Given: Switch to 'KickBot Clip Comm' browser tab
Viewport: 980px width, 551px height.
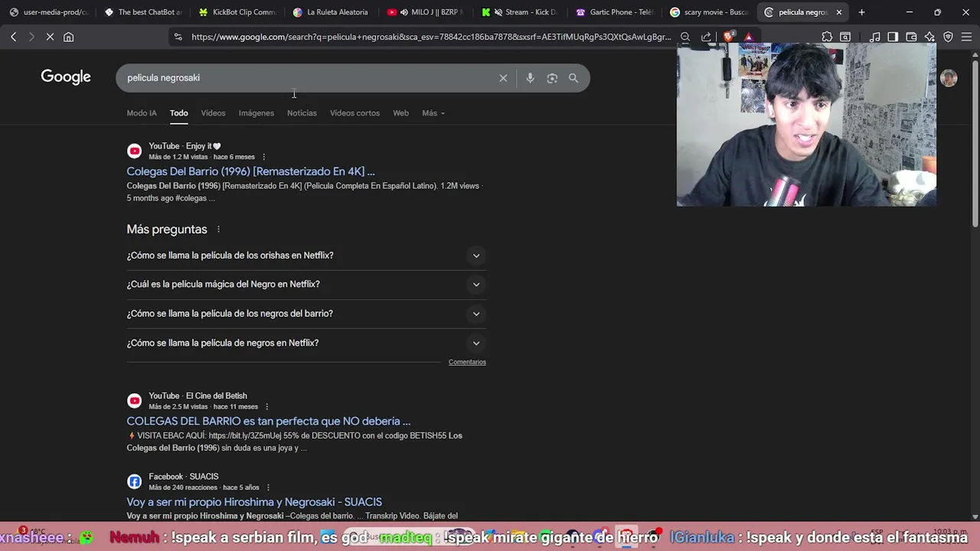Looking at the screenshot, I should point(239,12).
